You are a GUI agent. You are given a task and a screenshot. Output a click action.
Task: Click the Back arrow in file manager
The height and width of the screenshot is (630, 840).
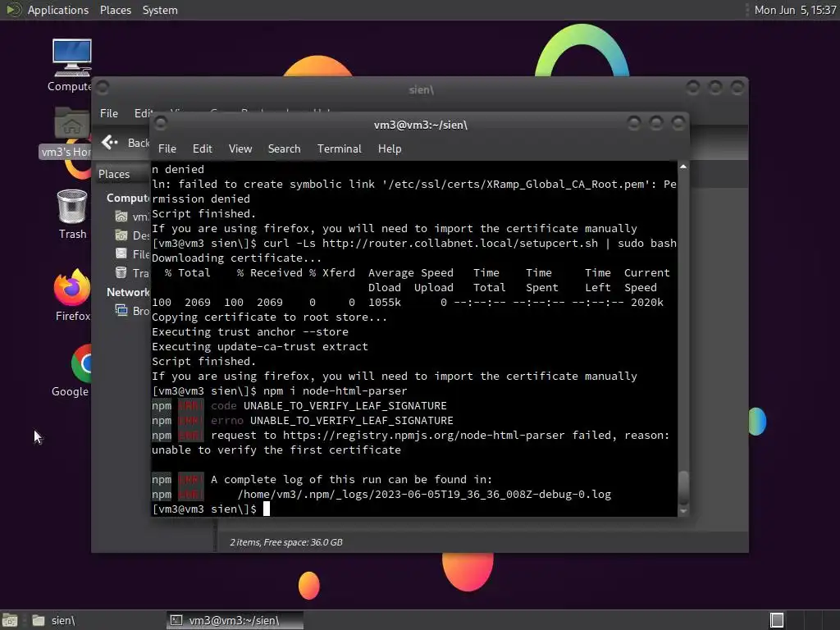tap(109, 142)
